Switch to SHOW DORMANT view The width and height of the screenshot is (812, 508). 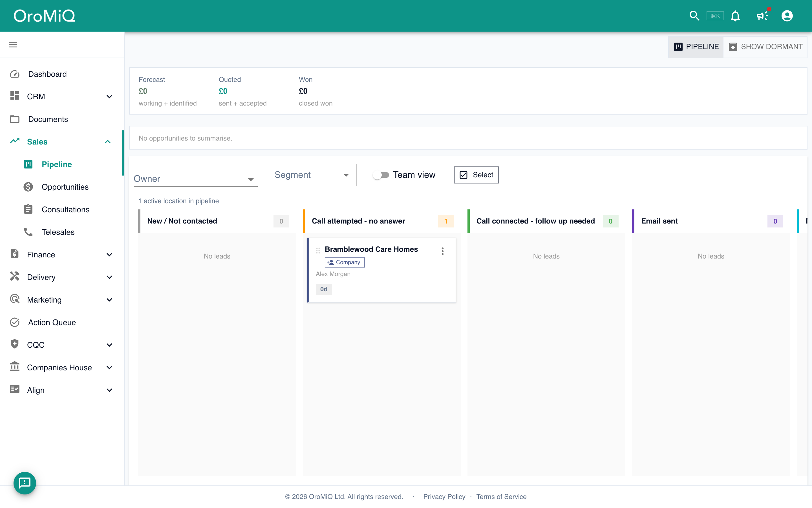765,47
